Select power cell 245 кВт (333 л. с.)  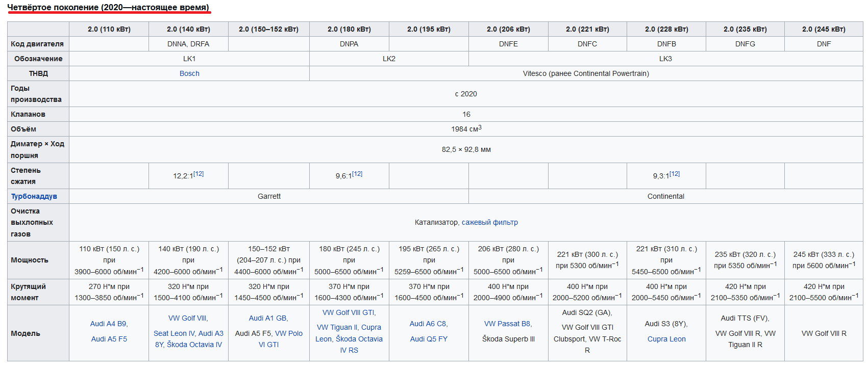pos(824,260)
